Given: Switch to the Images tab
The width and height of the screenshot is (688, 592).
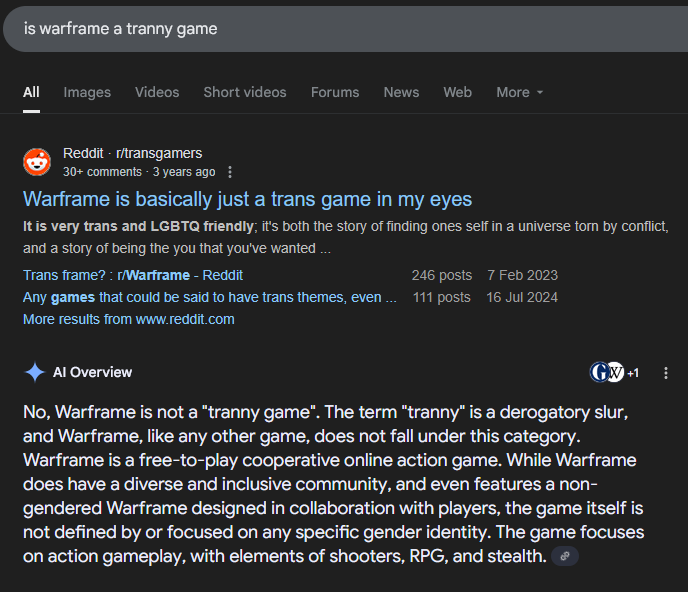Looking at the screenshot, I should pos(87,92).
